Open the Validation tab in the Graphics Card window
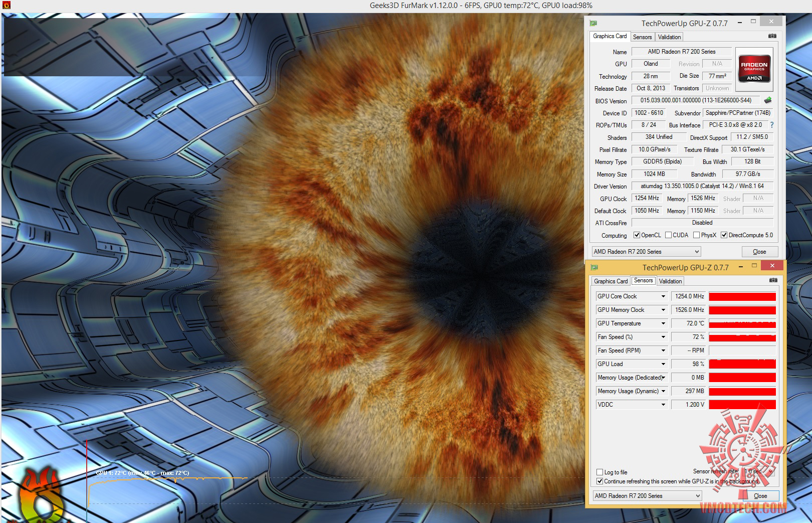The image size is (812, 523). tap(669, 37)
